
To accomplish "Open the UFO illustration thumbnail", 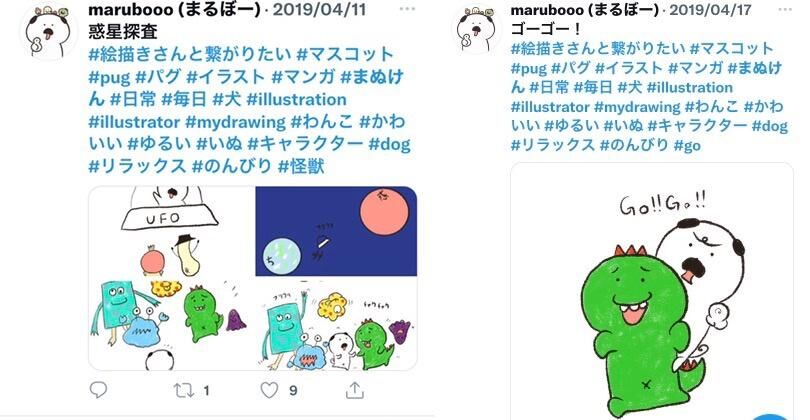I will click(172, 278).
